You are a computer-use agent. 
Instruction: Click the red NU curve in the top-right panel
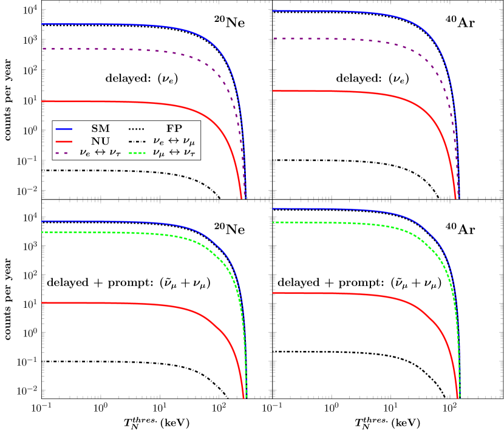352,92
